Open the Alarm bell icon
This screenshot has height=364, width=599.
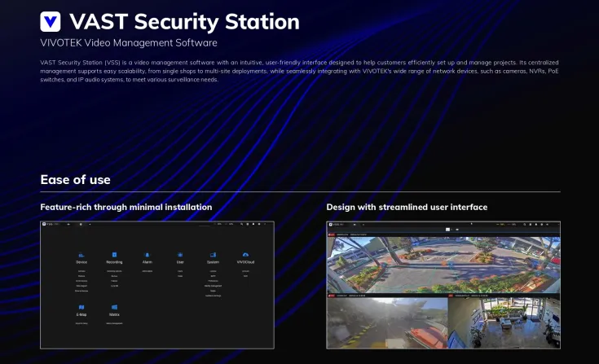(x=147, y=255)
